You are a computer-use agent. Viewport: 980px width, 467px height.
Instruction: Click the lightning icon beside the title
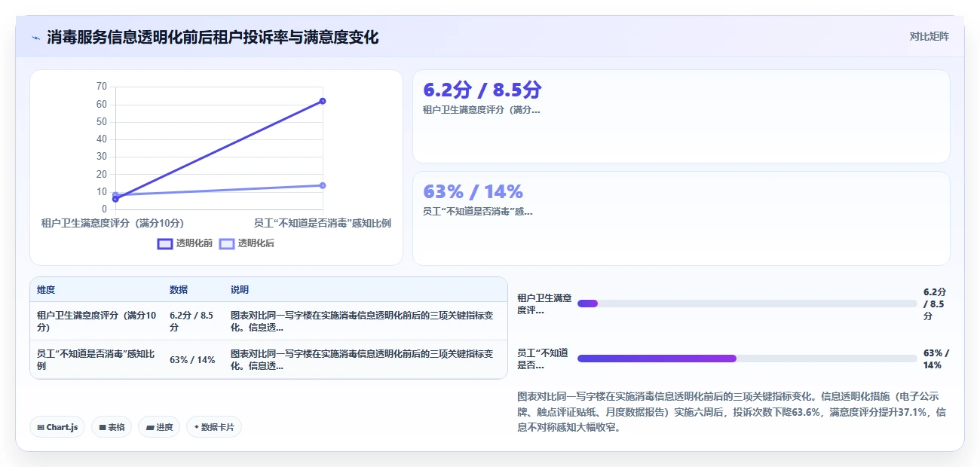click(x=36, y=37)
